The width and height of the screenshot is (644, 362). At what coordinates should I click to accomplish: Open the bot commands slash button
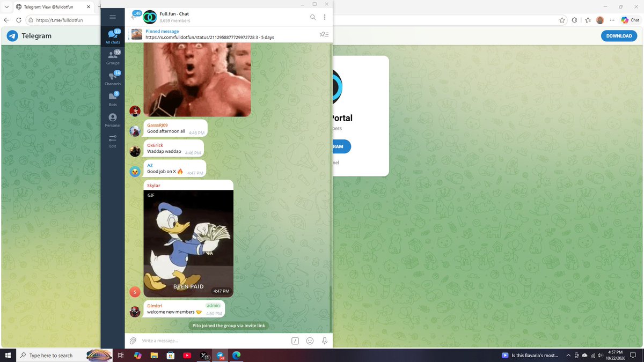point(295,341)
